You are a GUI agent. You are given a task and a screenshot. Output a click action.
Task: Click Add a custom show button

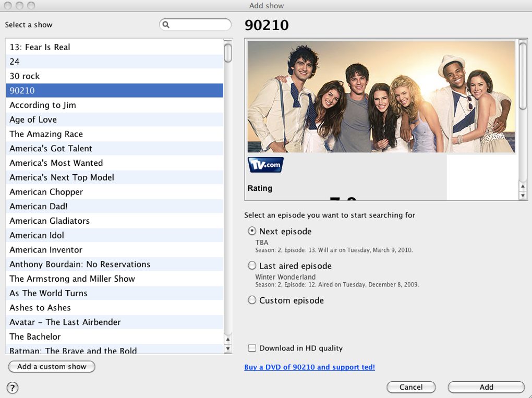point(52,367)
